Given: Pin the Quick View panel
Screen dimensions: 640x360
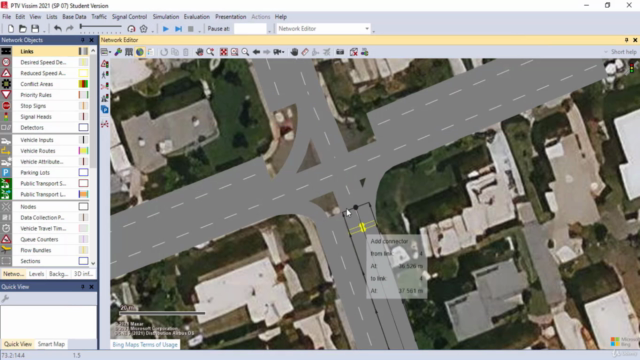Looking at the screenshot, I should click(83, 287).
